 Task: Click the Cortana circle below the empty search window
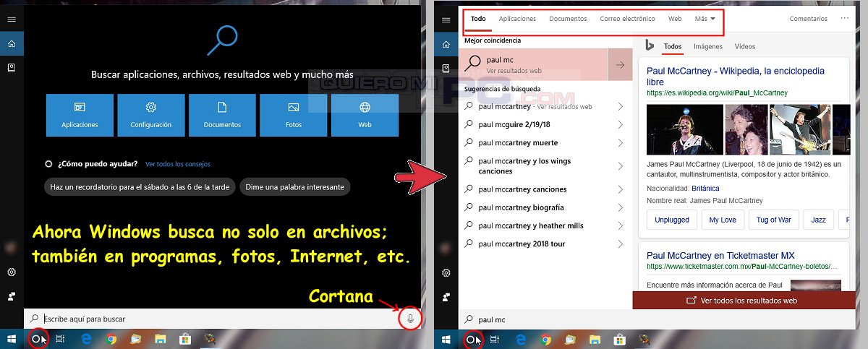point(36,339)
